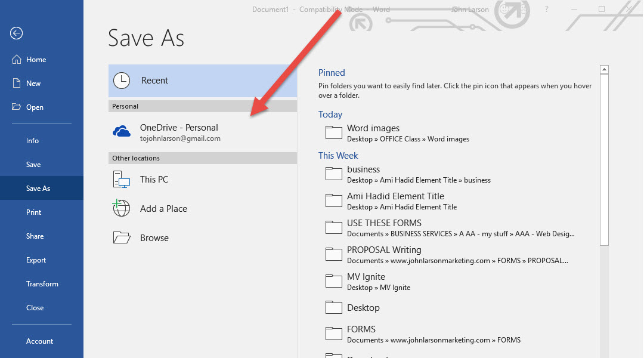Go to Account settings

click(x=39, y=341)
